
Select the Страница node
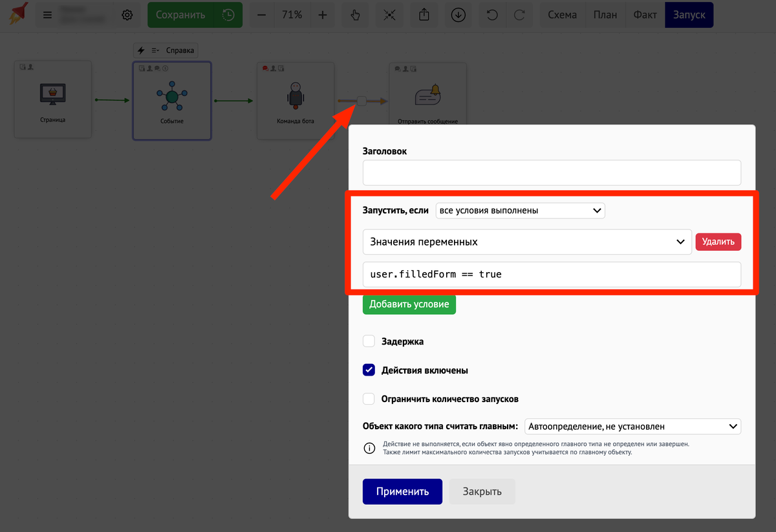[x=53, y=100]
